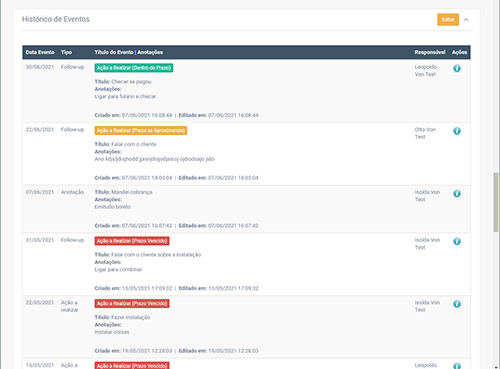Click 'Isolda Von Test' on 07/06/2021 row
Image resolution: width=500 pixels, height=369 pixels.
tap(427, 196)
